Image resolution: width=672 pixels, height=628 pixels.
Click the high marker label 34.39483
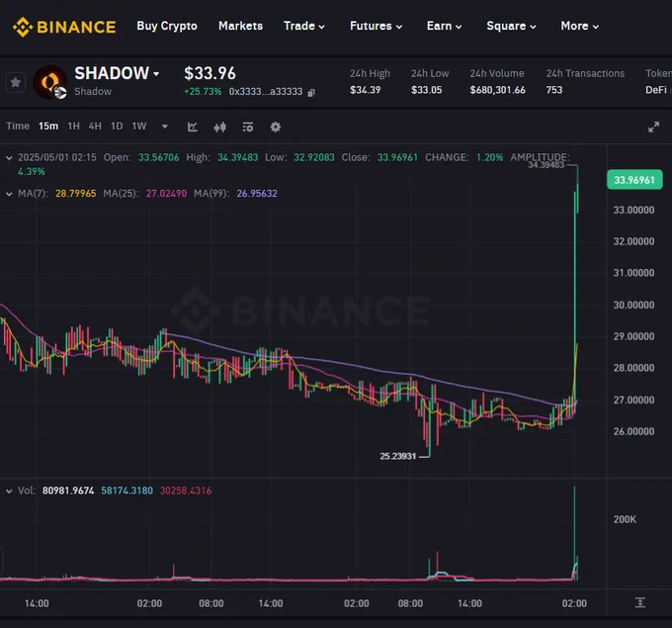point(546,165)
